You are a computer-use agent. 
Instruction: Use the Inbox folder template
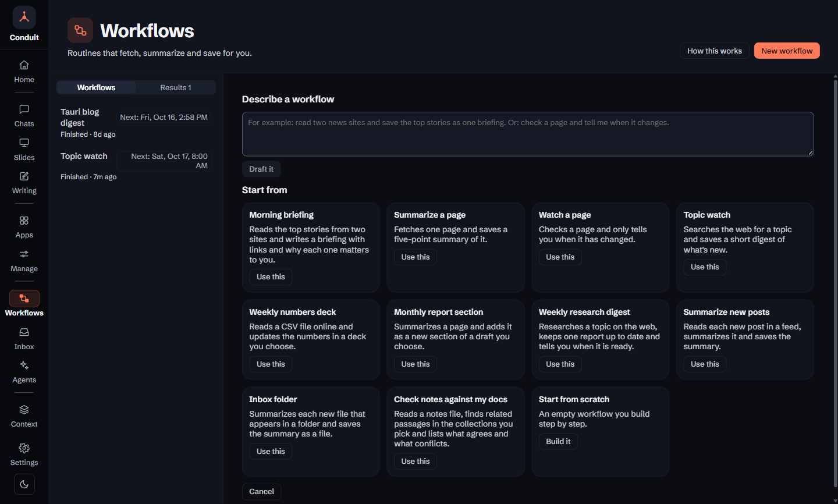271,452
